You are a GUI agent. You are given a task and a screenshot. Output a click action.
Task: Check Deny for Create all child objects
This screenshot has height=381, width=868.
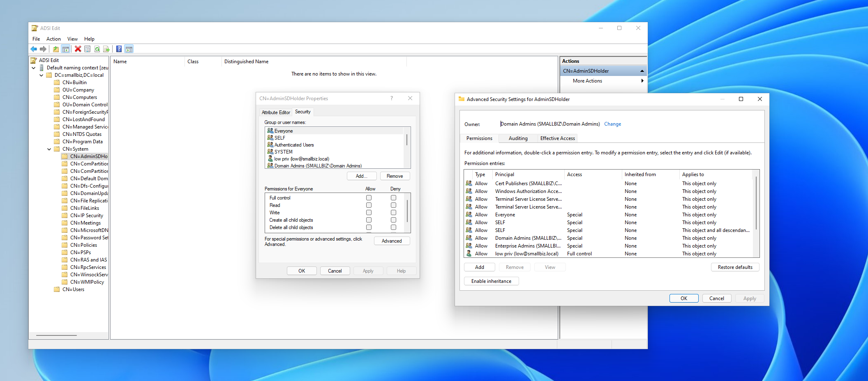[x=393, y=220]
